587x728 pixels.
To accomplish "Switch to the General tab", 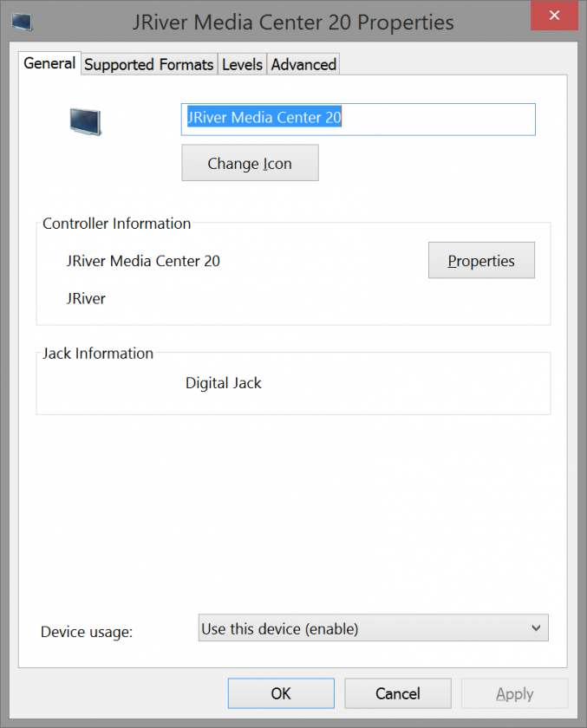I will [x=49, y=63].
